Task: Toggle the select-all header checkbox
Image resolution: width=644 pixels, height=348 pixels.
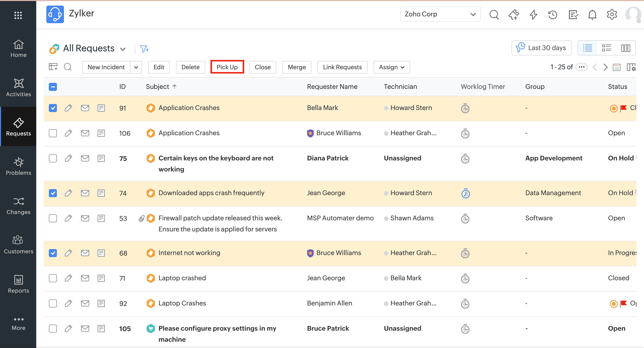Action: tap(53, 87)
